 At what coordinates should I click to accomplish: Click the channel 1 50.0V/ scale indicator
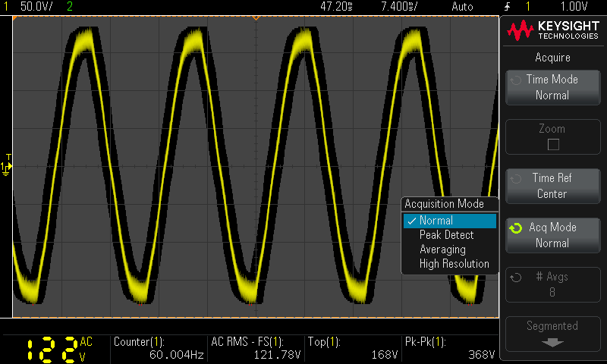[x=36, y=7]
